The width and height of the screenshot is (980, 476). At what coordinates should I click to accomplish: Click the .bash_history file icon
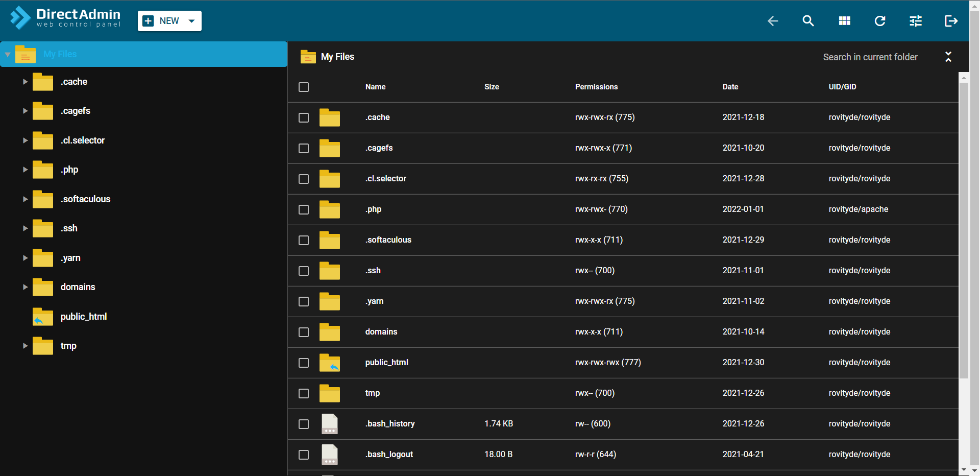(x=330, y=424)
